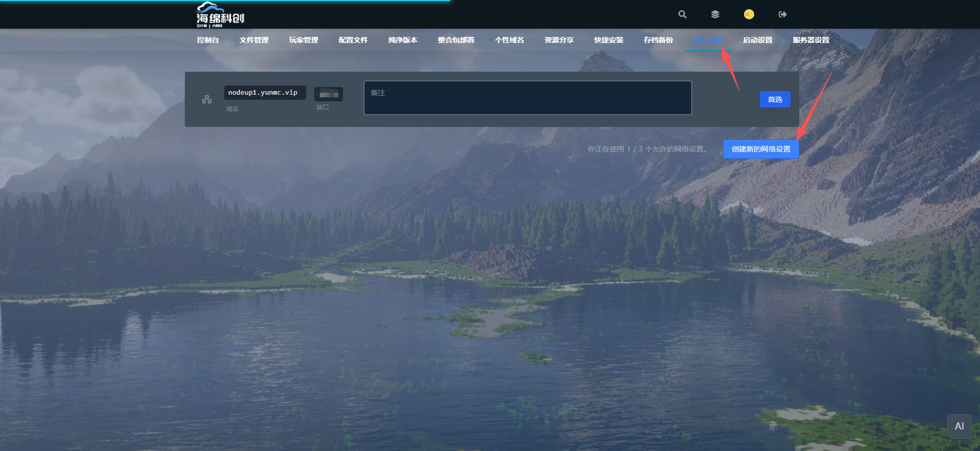Switch to the 启动设置 tab

click(x=758, y=40)
